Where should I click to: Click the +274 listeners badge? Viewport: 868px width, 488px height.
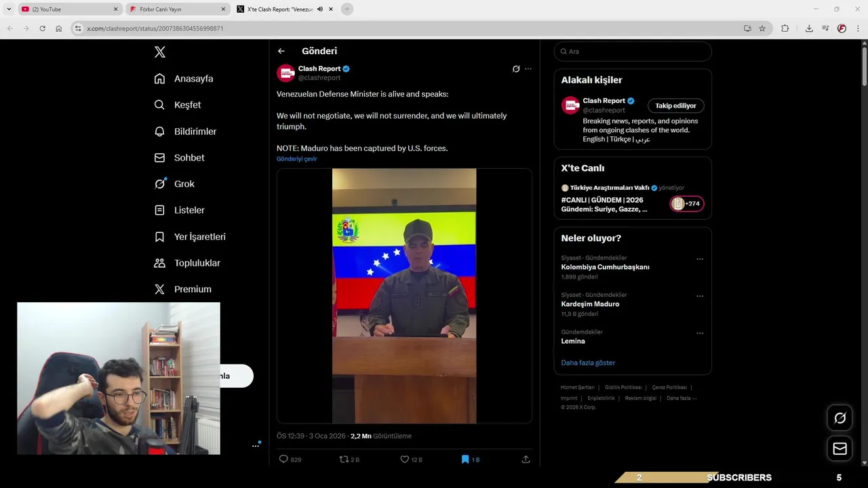tap(687, 204)
